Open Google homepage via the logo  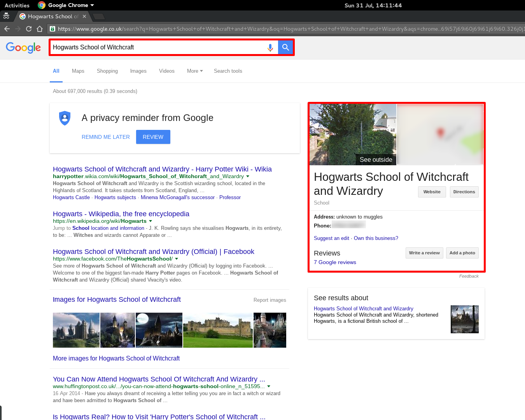[x=23, y=47]
